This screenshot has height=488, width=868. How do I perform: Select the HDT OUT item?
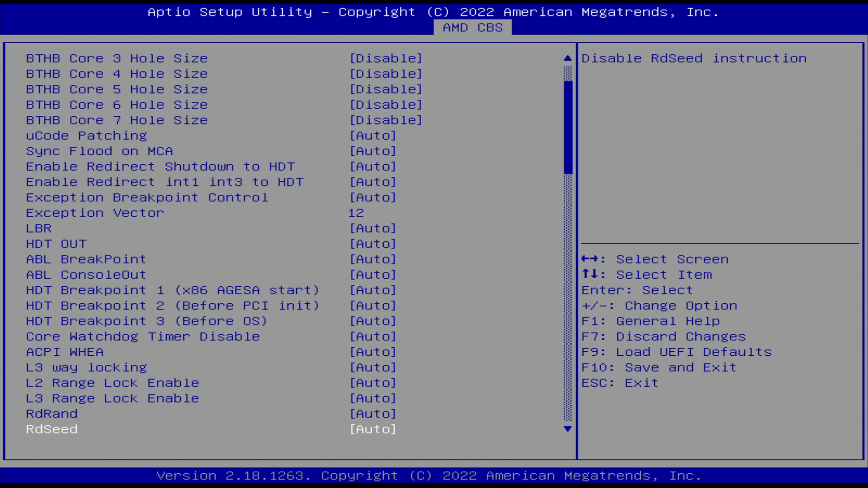click(56, 244)
